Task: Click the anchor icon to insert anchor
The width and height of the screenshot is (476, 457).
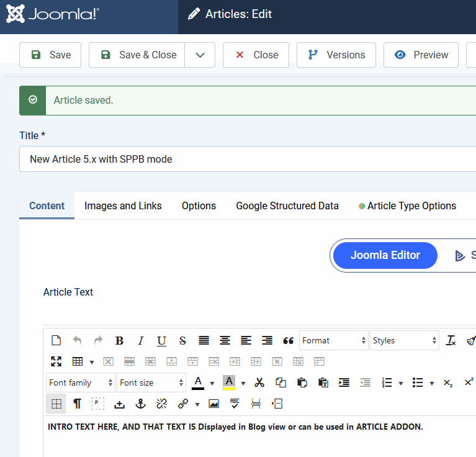Action: tap(141, 404)
